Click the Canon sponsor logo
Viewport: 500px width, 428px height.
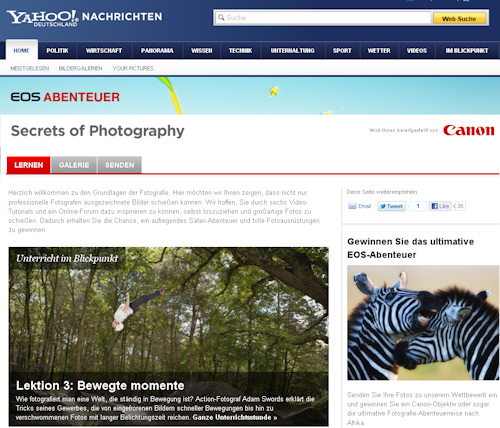pos(469,130)
